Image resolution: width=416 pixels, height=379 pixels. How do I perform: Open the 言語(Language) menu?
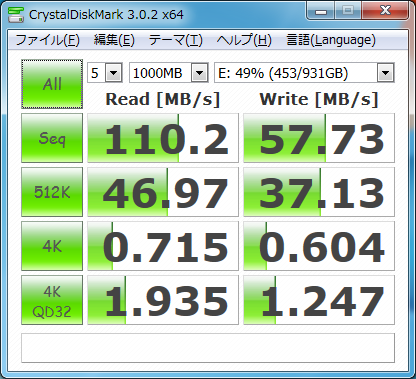point(331,40)
